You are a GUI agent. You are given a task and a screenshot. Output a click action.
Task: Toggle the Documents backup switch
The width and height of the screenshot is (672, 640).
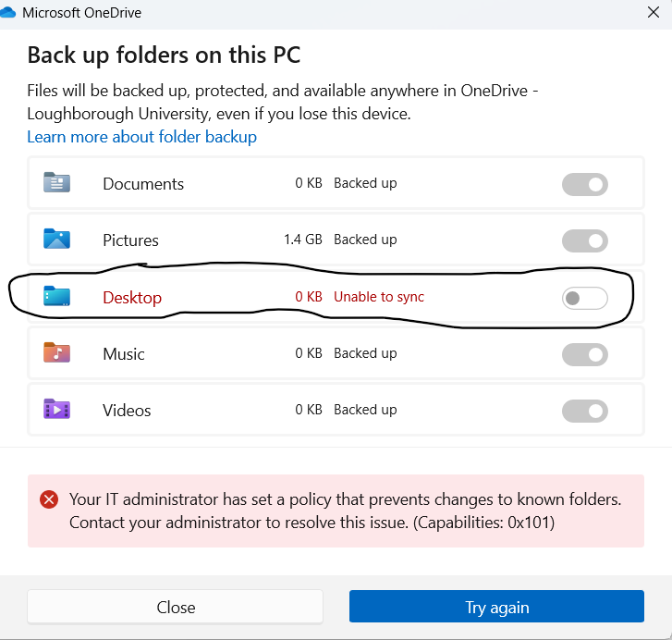click(585, 184)
